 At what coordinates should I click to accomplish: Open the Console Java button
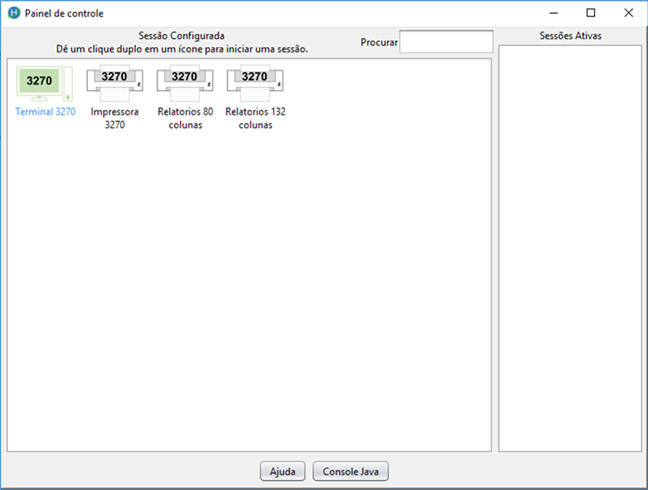click(x=350, y=471)
